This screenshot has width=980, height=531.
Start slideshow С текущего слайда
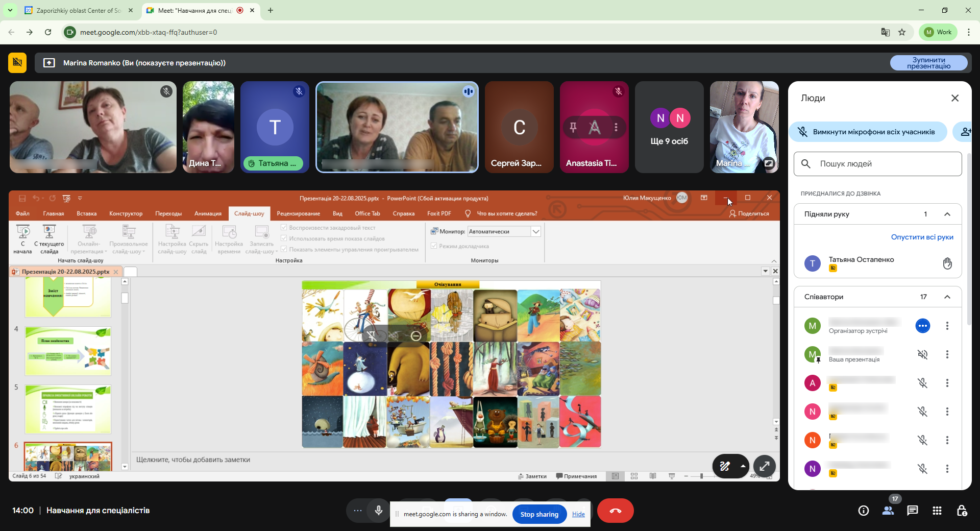[x=49, y=239]
